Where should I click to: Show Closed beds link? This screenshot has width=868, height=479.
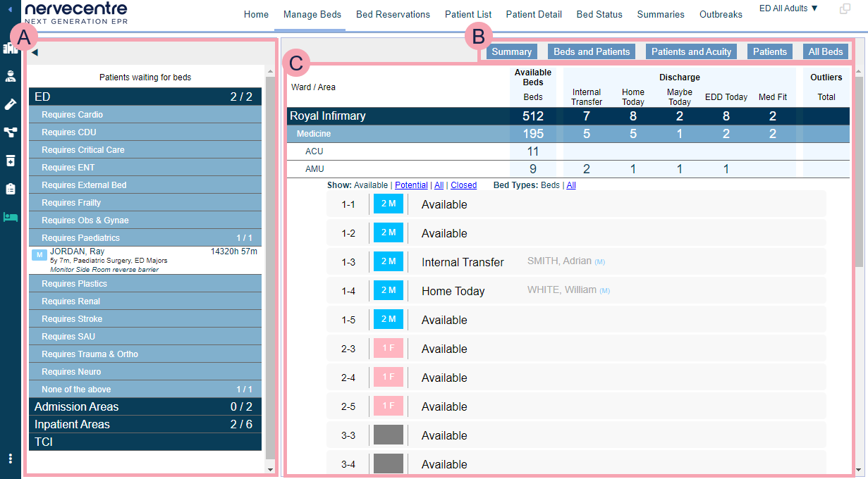(x=463, y=185)
